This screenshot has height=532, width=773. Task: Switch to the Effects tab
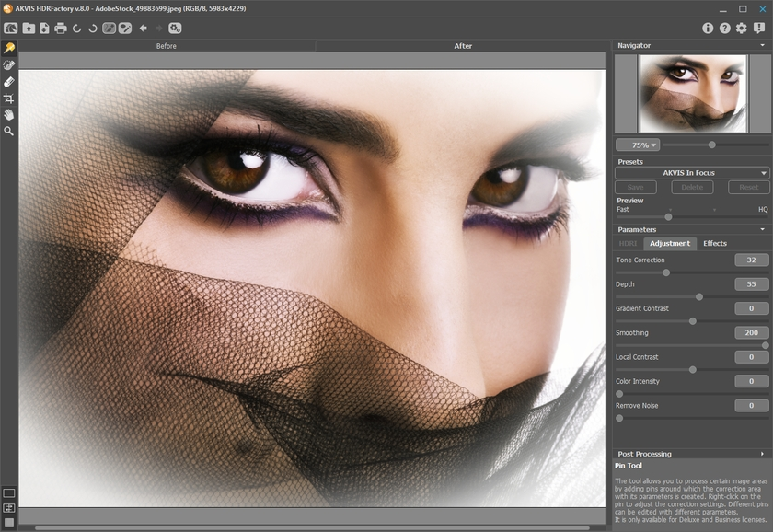(x=715, y=244)
